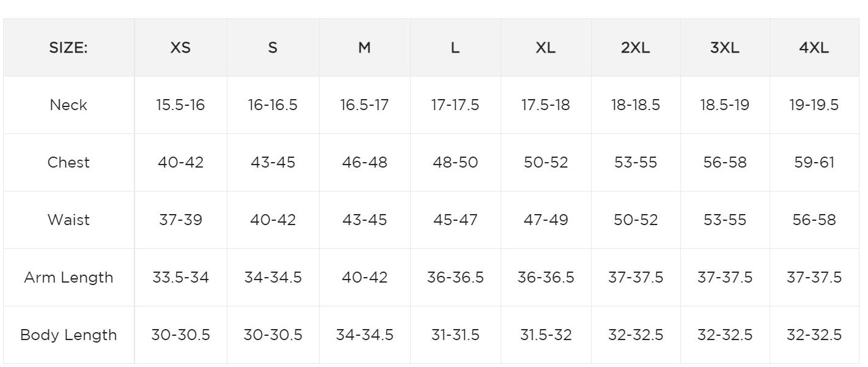Click the 2XL column header
Image resolution: width=868 pixels, height=367 pixels.
[636, 48]
